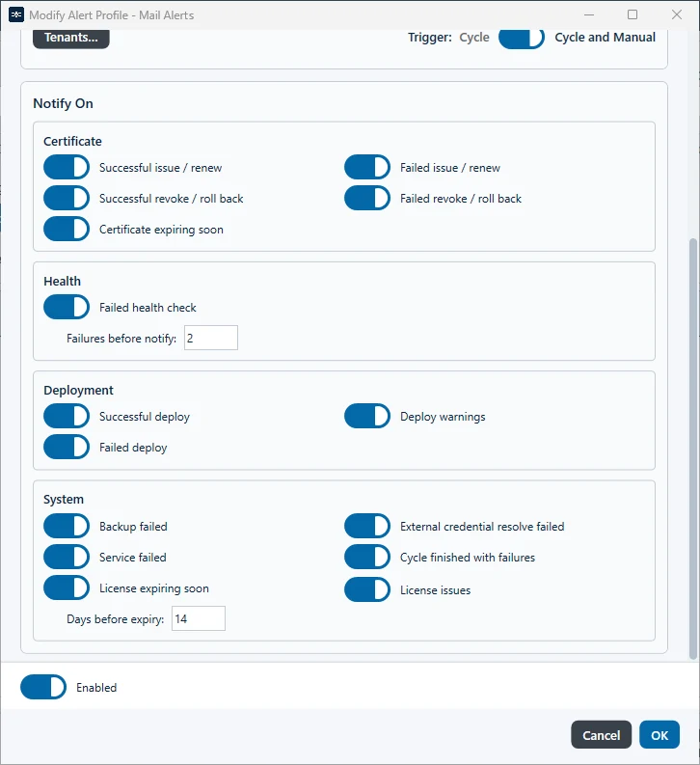Edit the Failures before notify field
The width and height of the screenshot is (700, 765).
tap(211, 338)
